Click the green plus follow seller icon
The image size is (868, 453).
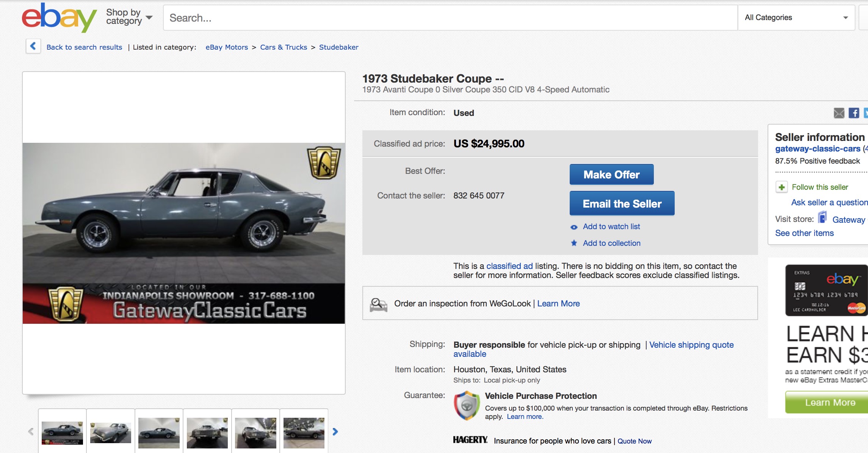click(x=781, y=187)
